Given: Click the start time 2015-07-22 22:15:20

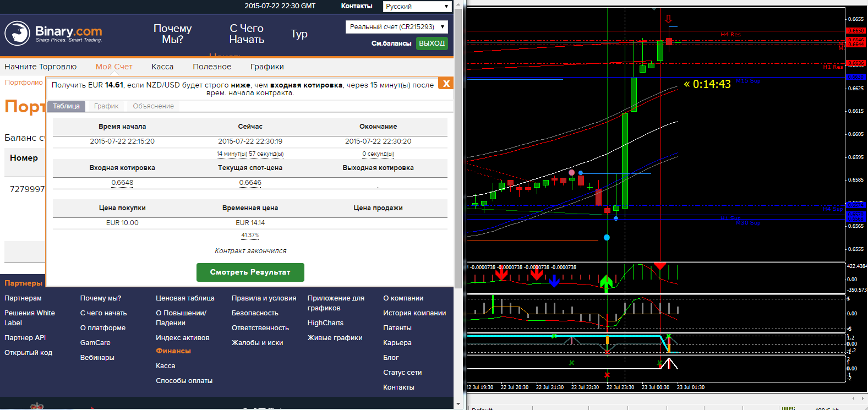Looking at the screenshot, I should (122, 141).
